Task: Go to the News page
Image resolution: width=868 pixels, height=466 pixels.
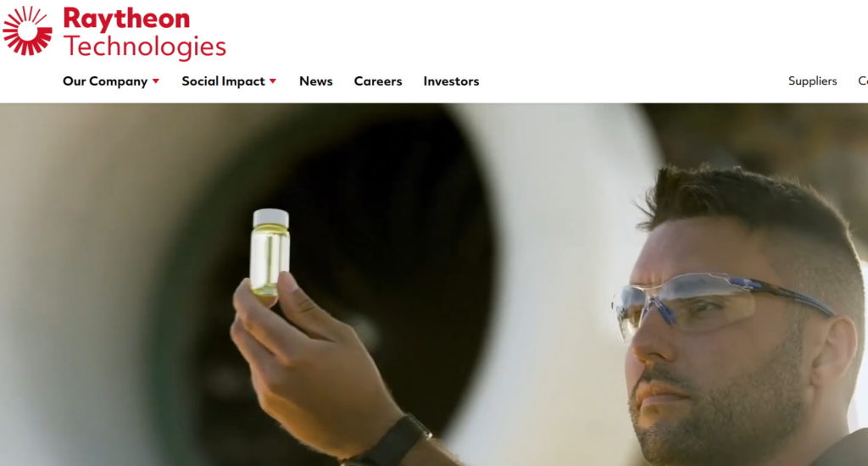Action: pos(315,81)
